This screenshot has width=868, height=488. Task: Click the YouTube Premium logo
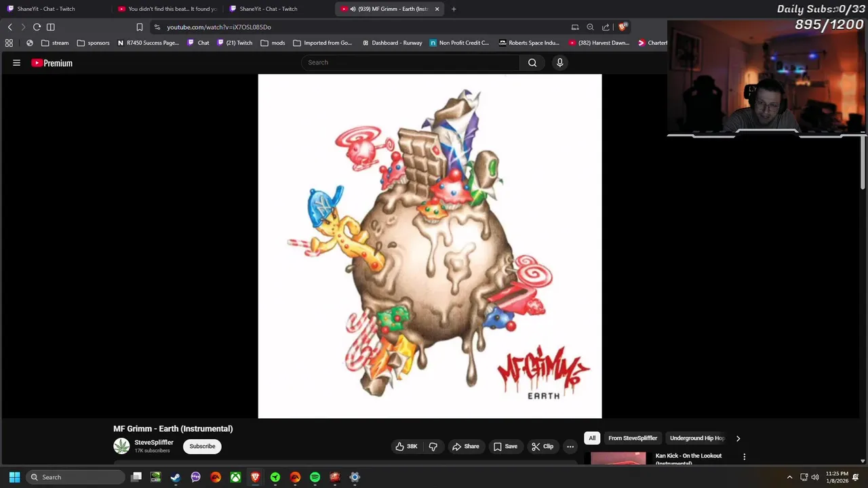pos(52,63)
